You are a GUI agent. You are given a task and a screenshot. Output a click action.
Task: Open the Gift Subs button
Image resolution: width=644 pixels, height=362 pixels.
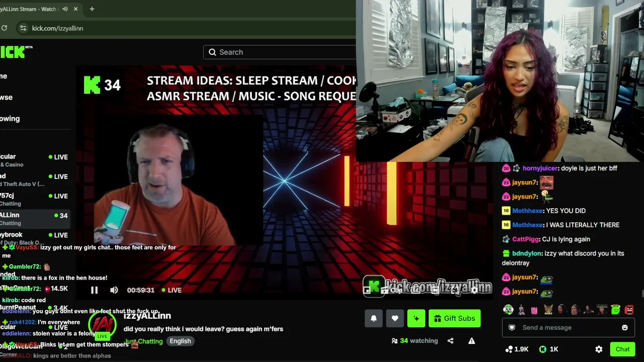(x=454, y=318)
